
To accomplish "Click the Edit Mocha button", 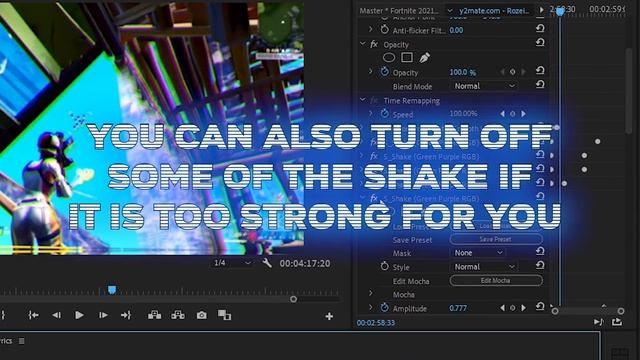I will (496, 280).
